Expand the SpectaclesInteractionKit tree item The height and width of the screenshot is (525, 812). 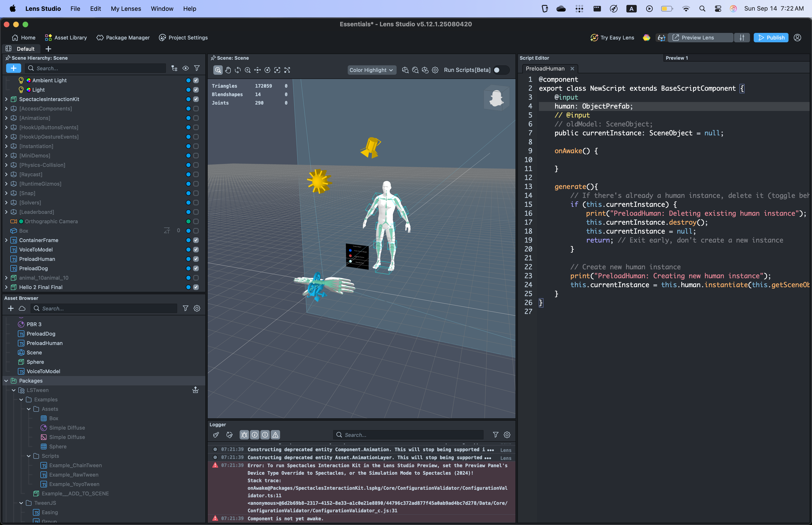click(x=6, y=99)
